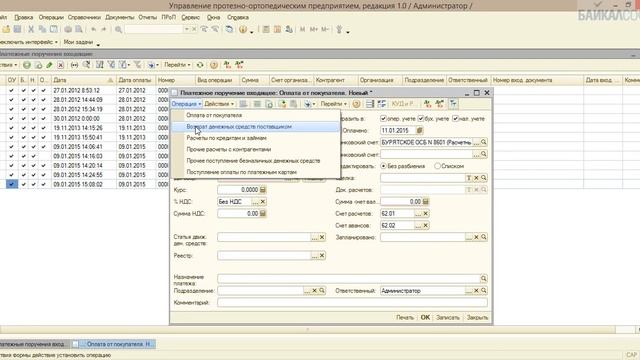The height and width of the screenshot is (360, 640).
Task: Click the Закрыть button
Action: 477,318
